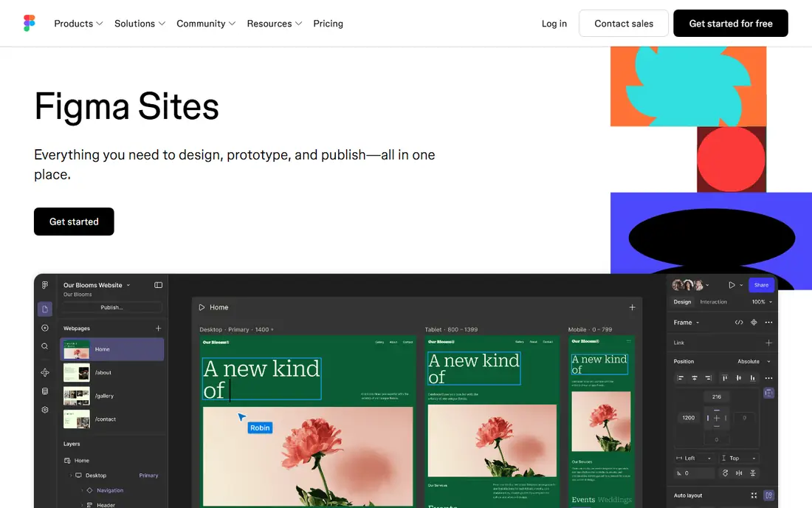The height and width of the screenshot is (508, 812).
Task: Click the align left icon
Action: click(x=681, y=378)
